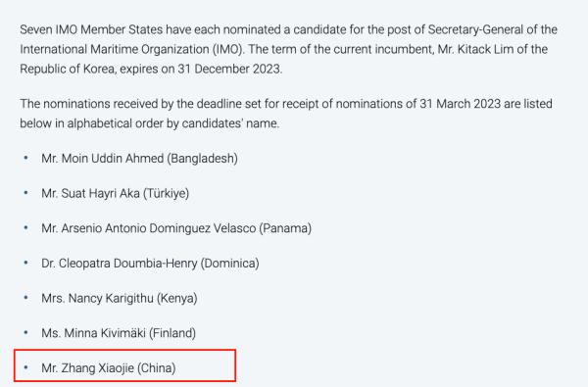Click the bullet before Ms. Minna Kivimäki
This screenshot has height=387, width=588.
[25, 333]
